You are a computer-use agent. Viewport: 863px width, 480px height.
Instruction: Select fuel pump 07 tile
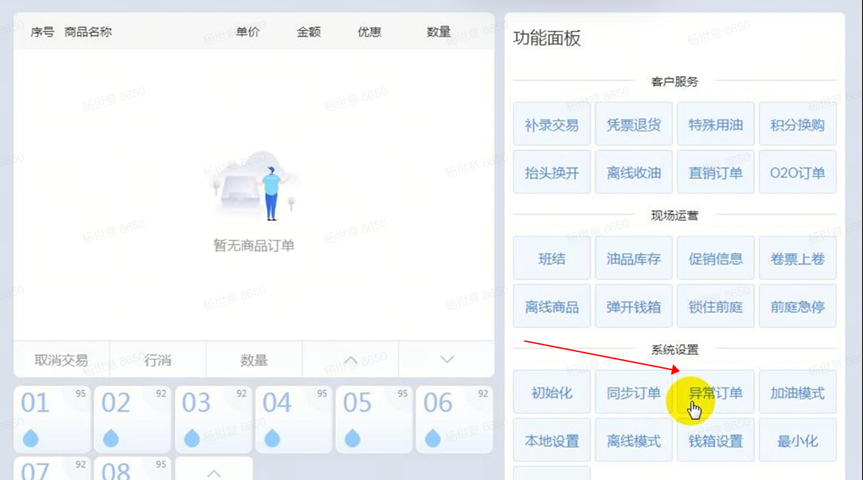[x=53, y=469]
